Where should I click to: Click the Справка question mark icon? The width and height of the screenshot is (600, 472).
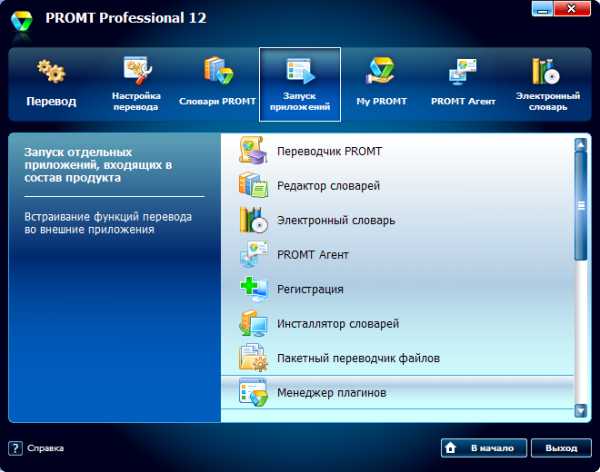(15, 448)
